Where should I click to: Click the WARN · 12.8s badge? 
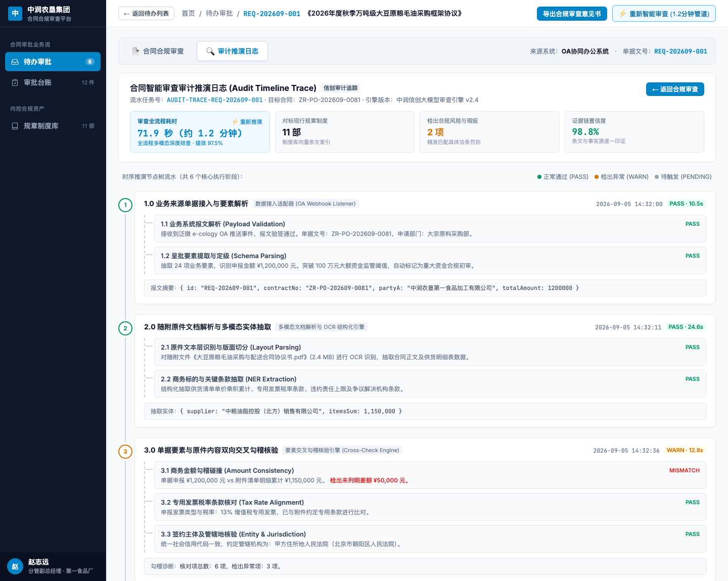click(685, 450)
